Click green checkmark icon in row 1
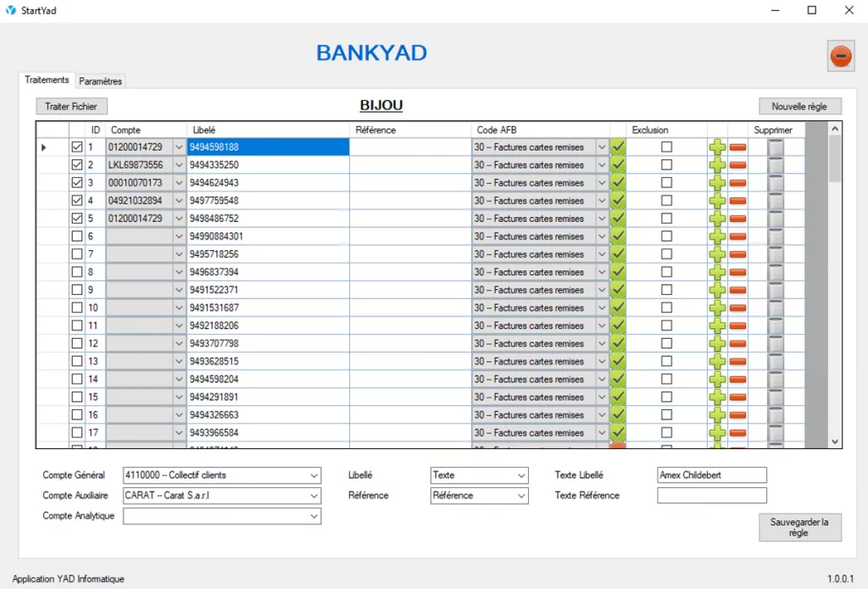This screenshot has height=589, width=868. pos(618,147)
